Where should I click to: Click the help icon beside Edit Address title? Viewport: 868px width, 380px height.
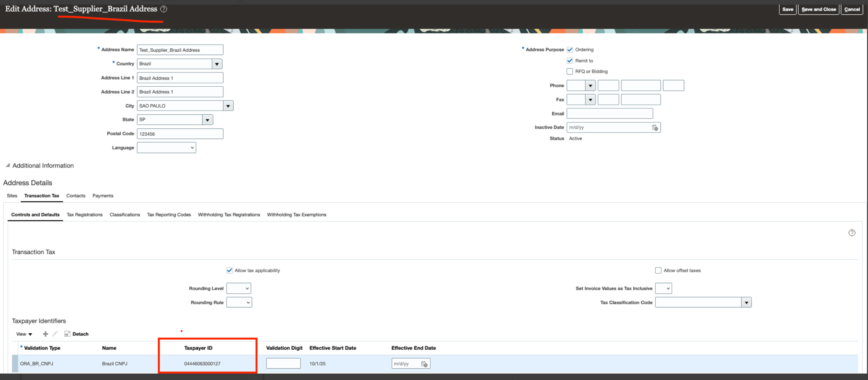(x=163, y=9)
